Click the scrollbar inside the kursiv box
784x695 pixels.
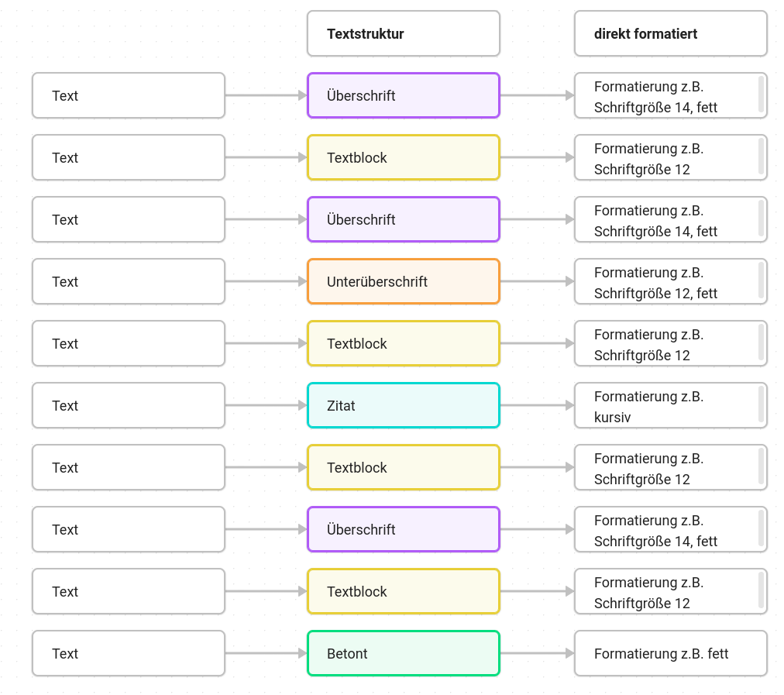[x=761, y=405]
